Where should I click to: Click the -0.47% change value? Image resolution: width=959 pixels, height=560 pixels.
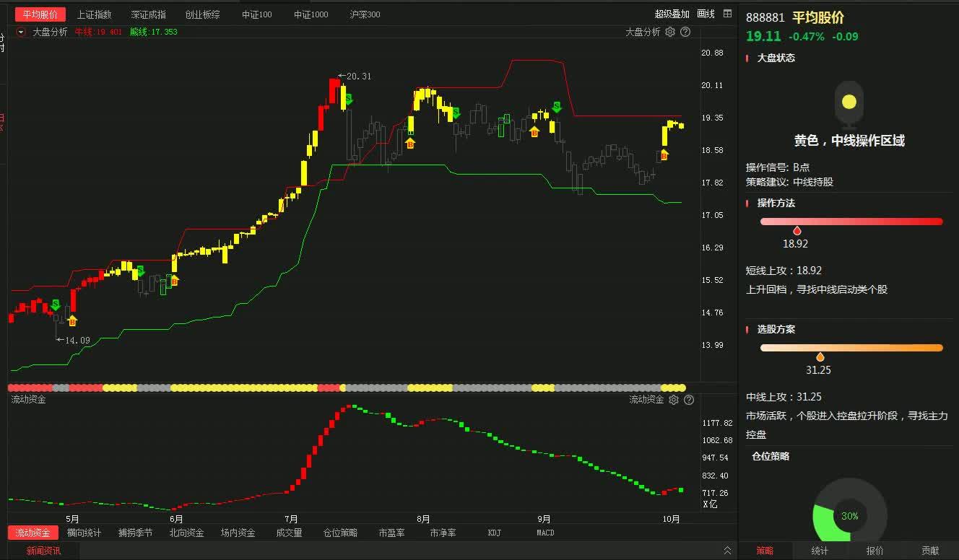[807, 37]
